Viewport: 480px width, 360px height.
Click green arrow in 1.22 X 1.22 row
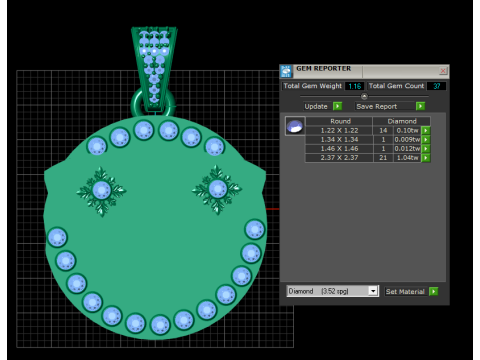[426, 130]
